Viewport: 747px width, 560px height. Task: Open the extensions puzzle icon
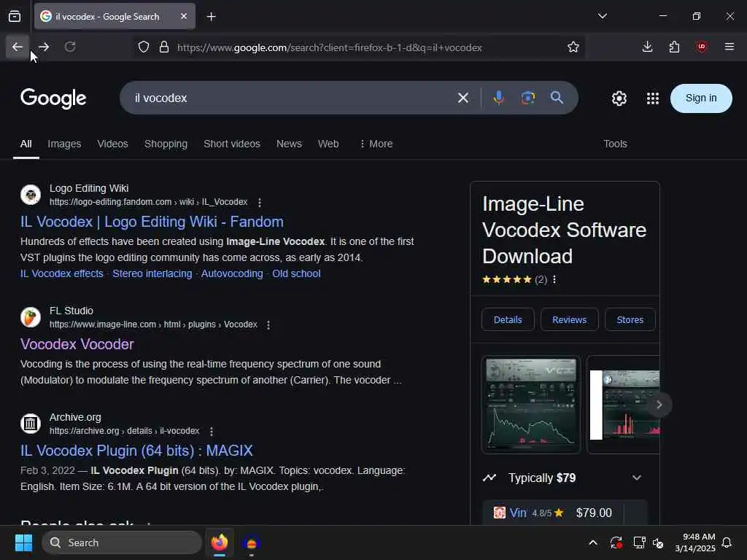pos(675,47)
